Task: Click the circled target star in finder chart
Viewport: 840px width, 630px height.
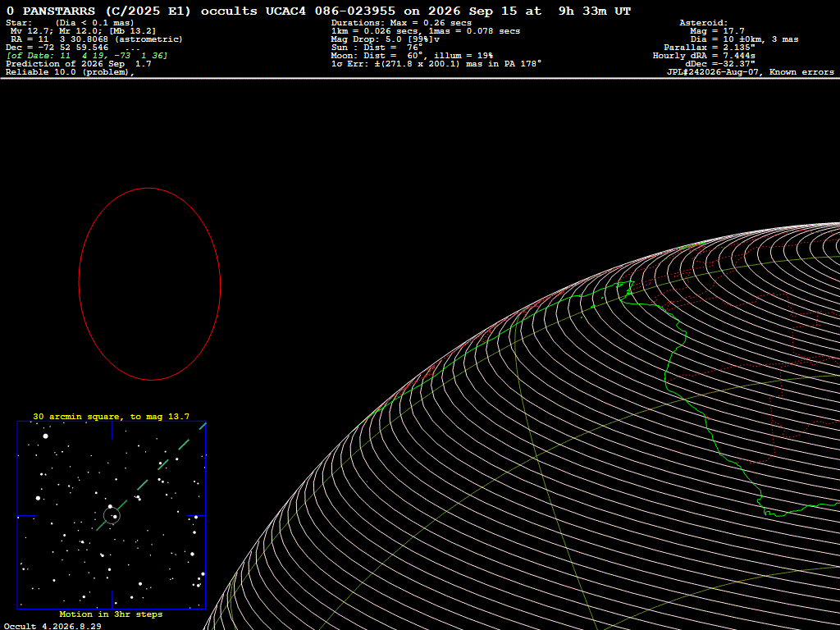Action: [112, 516]
